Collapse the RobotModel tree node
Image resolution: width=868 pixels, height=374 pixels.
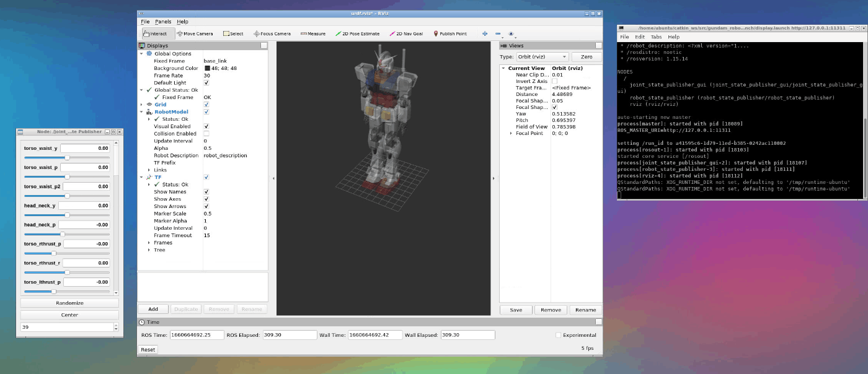point(141,112)
